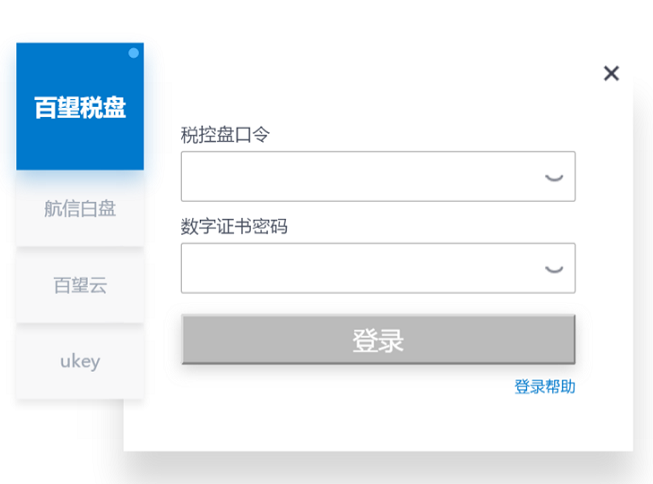Click the eye icon in 税控盘口令 field
The height and width of the screenshot is (484, 653).
coord(554,178)
